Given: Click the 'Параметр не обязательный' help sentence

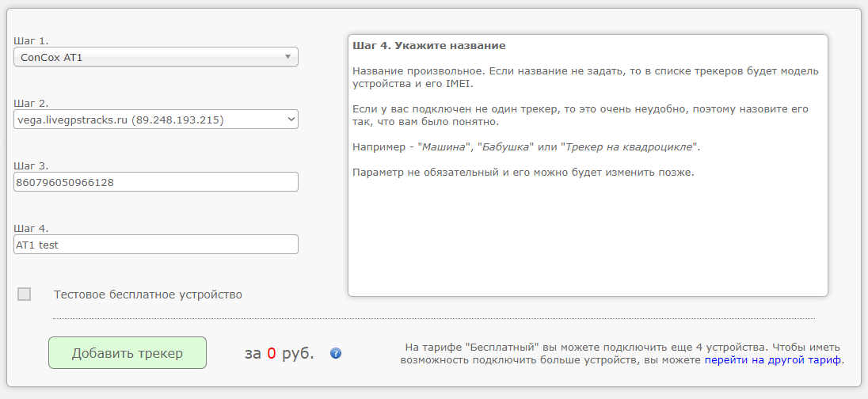Looking at the screenshot, I should pyautogui.click(x=523, y=173).
